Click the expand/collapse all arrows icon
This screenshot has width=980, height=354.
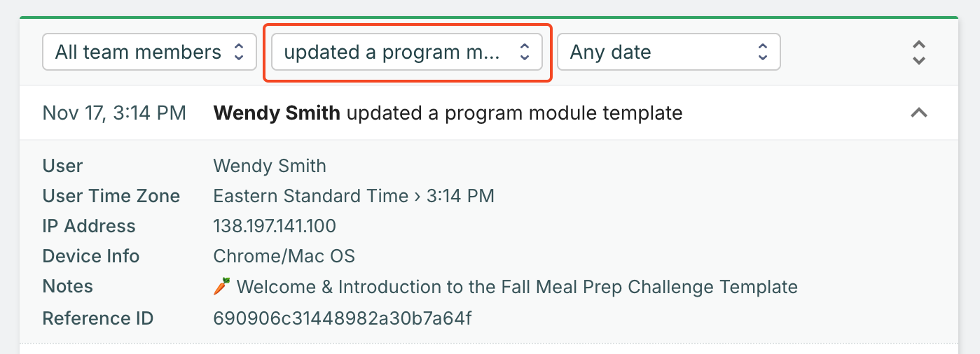click(x=919, y=52)
